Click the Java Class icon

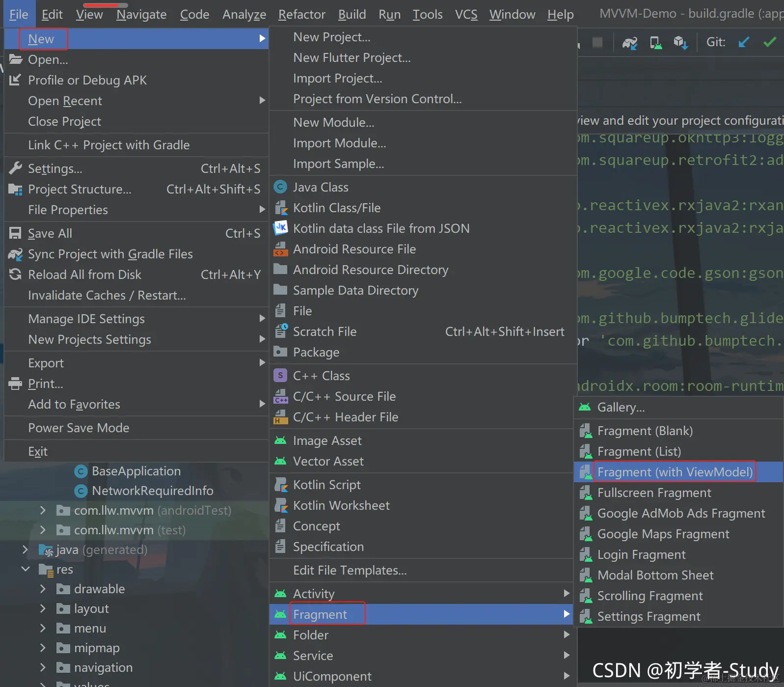point(280,187)
